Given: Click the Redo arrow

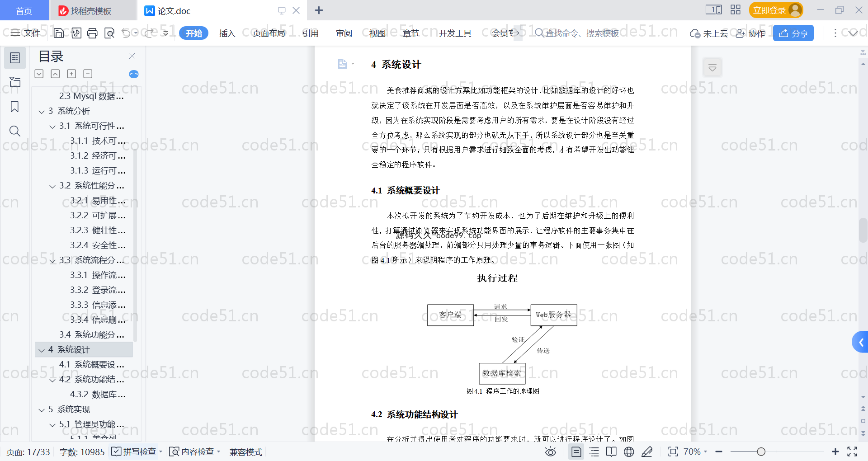Looking at the screenshot, I should [x=149, y=33].
